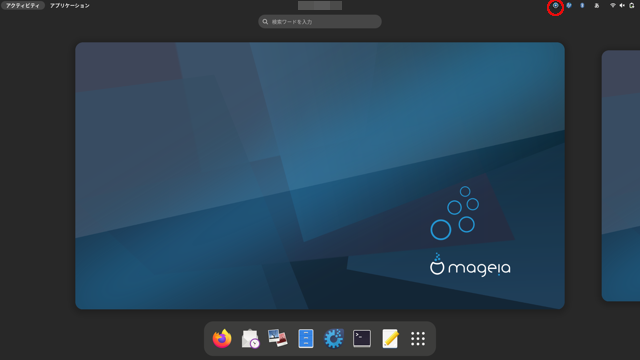The height and width of the screenshot is (360, 640).
Task: Open the HP tray indicator
Action: tap(569, 6)
